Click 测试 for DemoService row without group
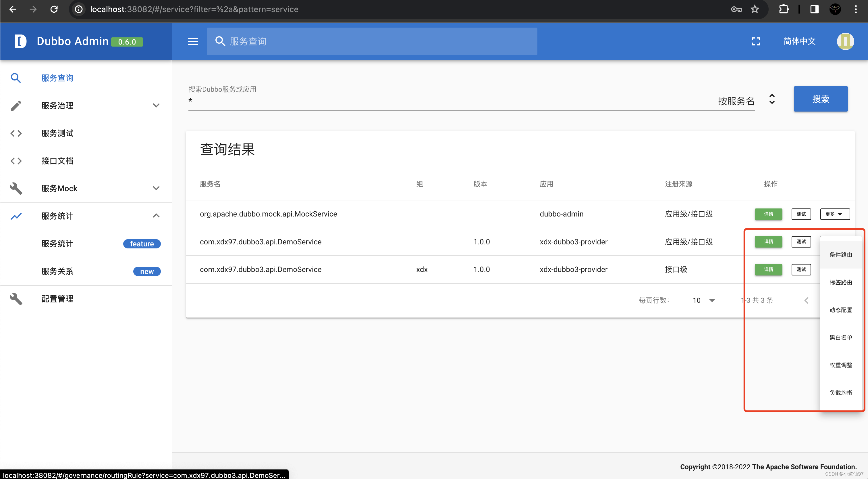868x479 pixels. tap(801, 242)
